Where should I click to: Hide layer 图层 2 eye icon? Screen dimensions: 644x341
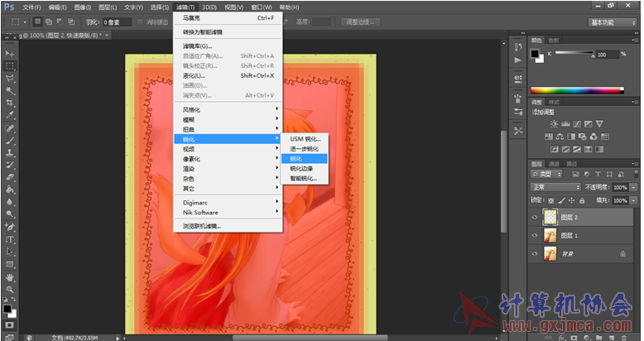click(x=535, y=218)
